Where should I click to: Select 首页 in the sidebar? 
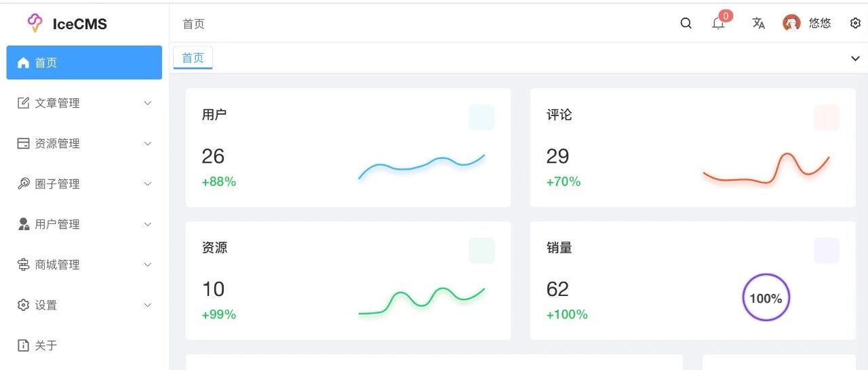[84, 62]
